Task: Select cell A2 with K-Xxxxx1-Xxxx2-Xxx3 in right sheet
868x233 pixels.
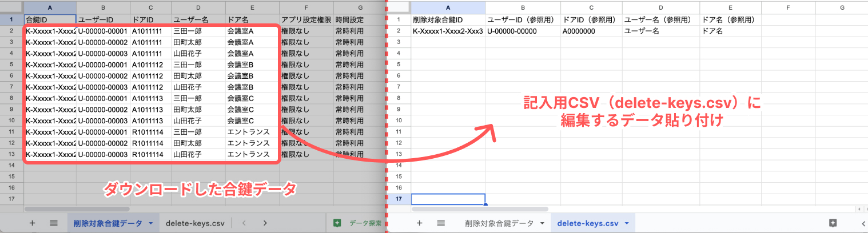Action: coord(448,31)
